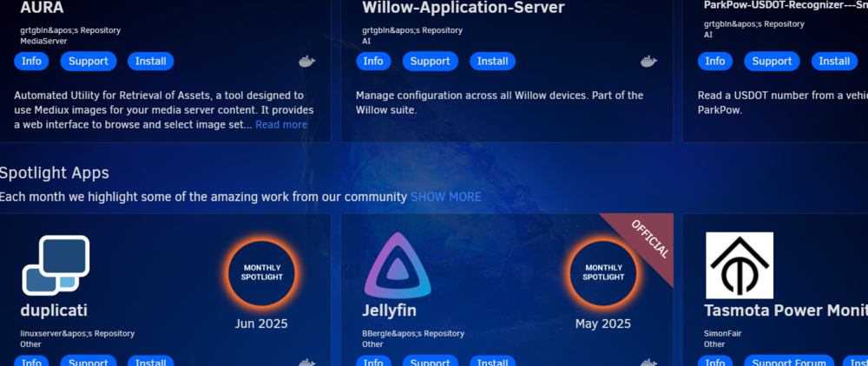Click grtgbln's Repository under Willow-Application-Server
Image resolution: width=868 pixels, height=366 pixels.
[x=412, y=30]
